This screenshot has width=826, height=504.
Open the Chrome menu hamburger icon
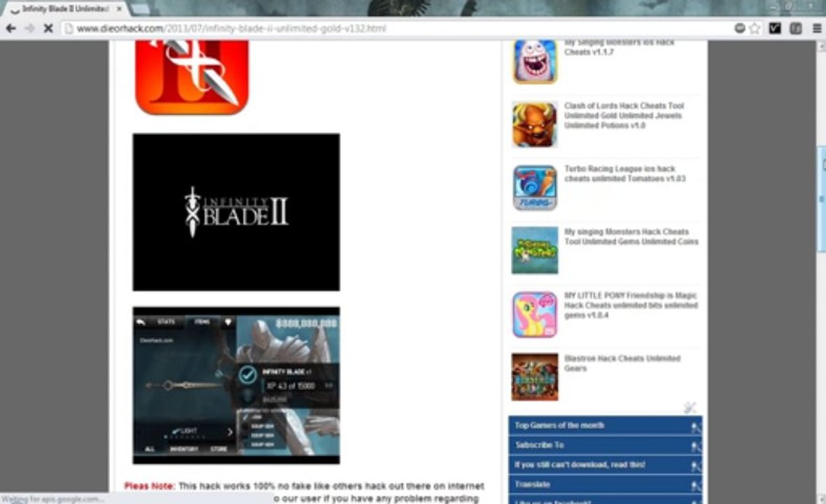pyautogui.click(x=816, y=29)
